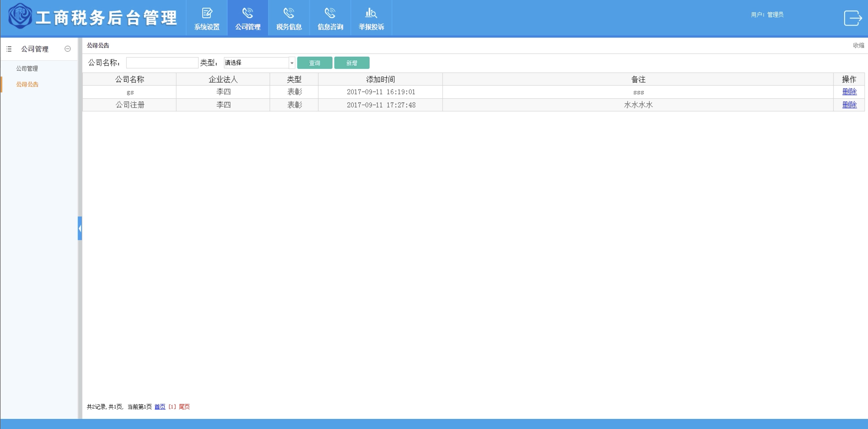Hide sidebar using the blue splitter arrow
This screenshot has width=868, height=429.
pyautogui.click(x=80, y=229)
